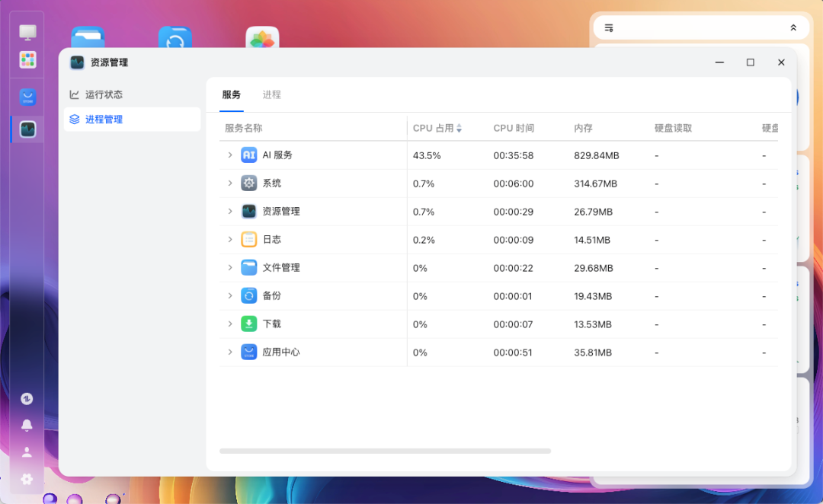Sort by CPU 占用 column header
Viewport: 823px width, 504px height.
pyautogui.click(x=437, y=129)
